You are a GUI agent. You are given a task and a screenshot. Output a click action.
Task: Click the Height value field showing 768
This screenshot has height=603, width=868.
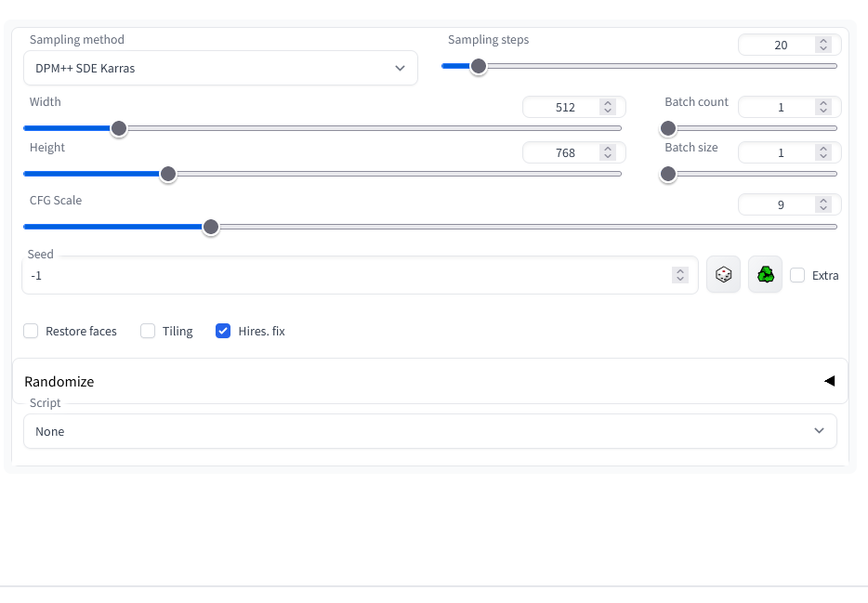[x=573, y=152]
